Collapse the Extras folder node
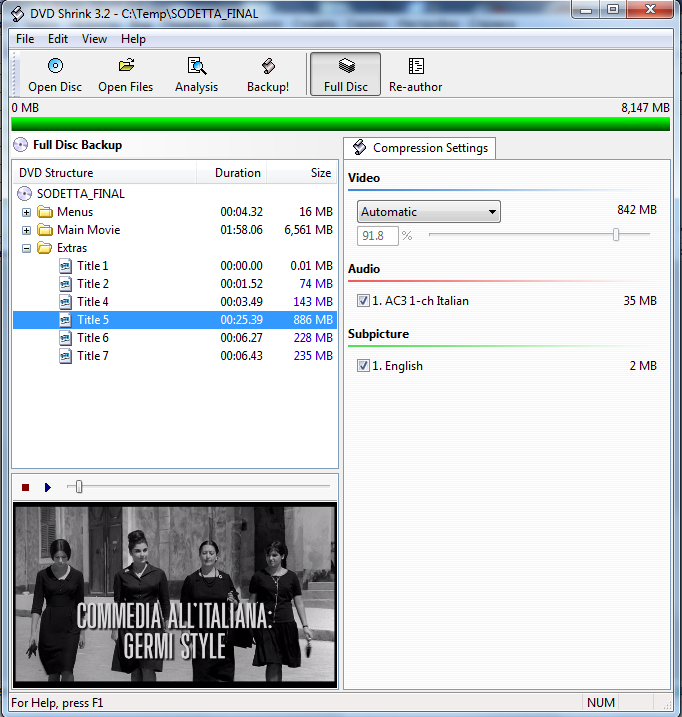This screenshot has width=682, height=717. click(x=27, y=248)
